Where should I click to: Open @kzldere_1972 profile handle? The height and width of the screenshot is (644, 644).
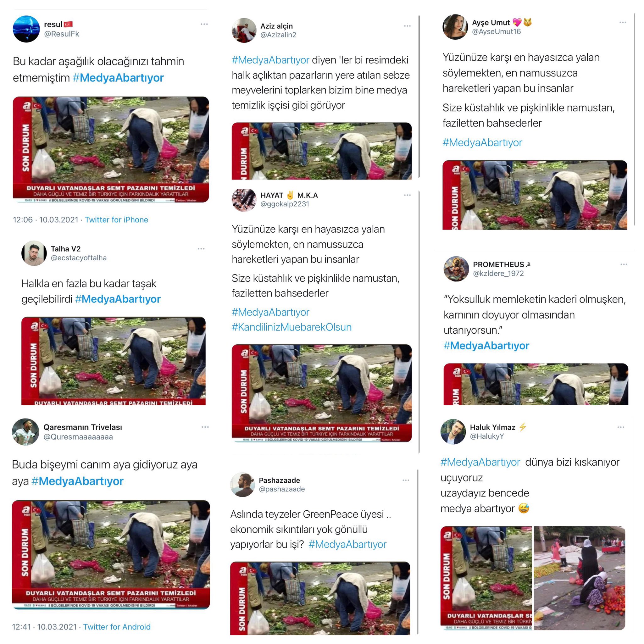[x=498, y=273]
